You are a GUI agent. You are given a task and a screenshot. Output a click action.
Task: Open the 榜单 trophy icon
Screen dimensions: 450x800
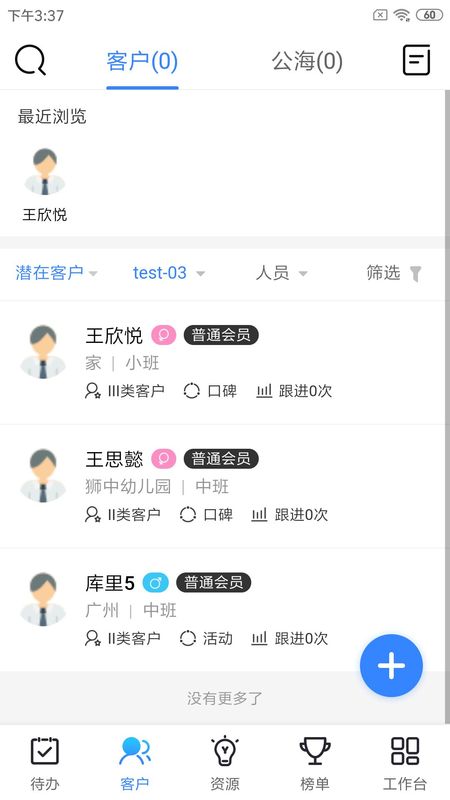pyautogui.click(x=315, y=751)
